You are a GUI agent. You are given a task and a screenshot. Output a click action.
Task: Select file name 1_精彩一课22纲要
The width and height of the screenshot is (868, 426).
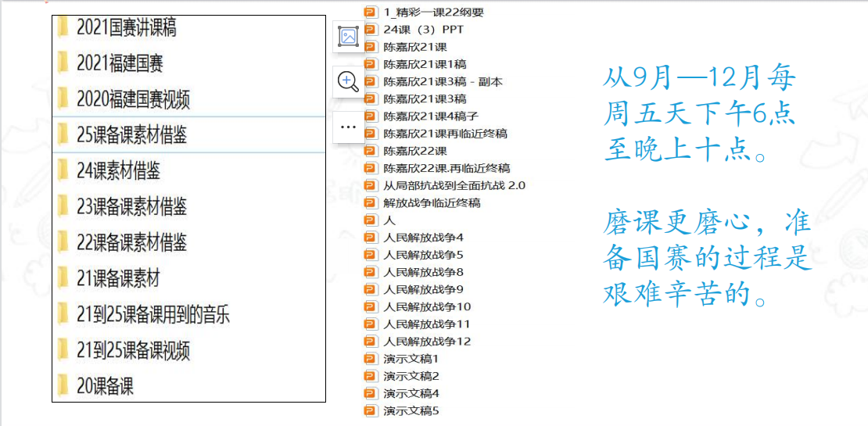tap(433, 12)
